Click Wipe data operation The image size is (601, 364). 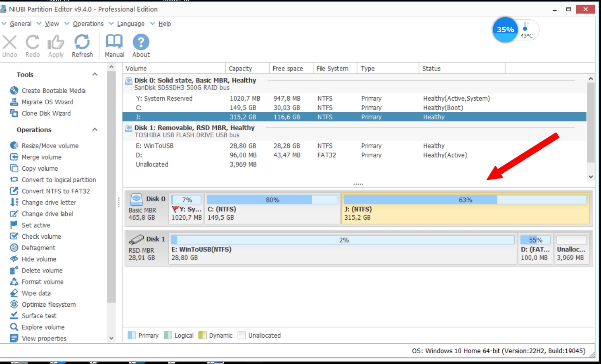(x=36, y=293)
